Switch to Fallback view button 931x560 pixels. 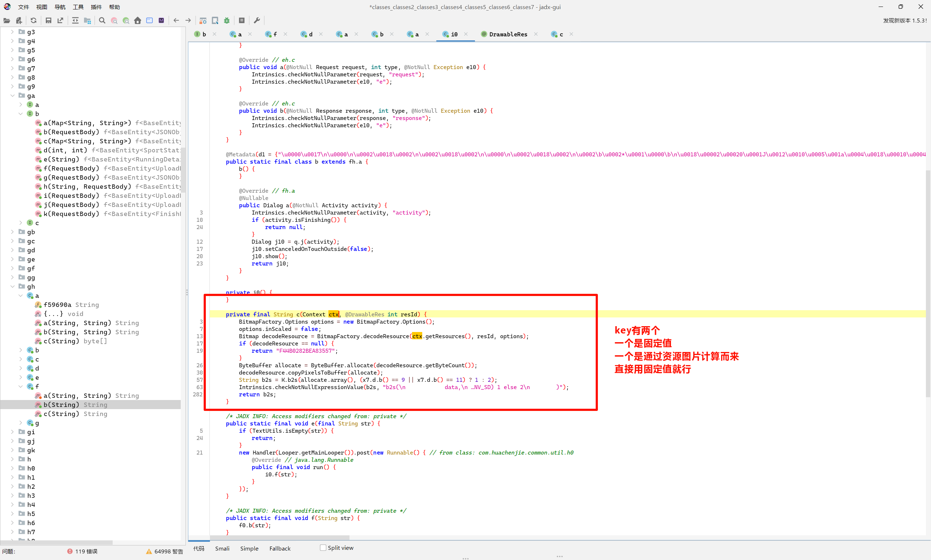[280, 548]
